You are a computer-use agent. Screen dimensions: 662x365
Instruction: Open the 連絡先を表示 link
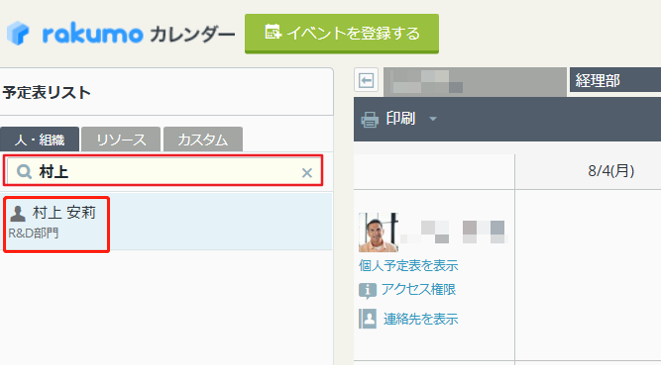(x=421, y=319)
